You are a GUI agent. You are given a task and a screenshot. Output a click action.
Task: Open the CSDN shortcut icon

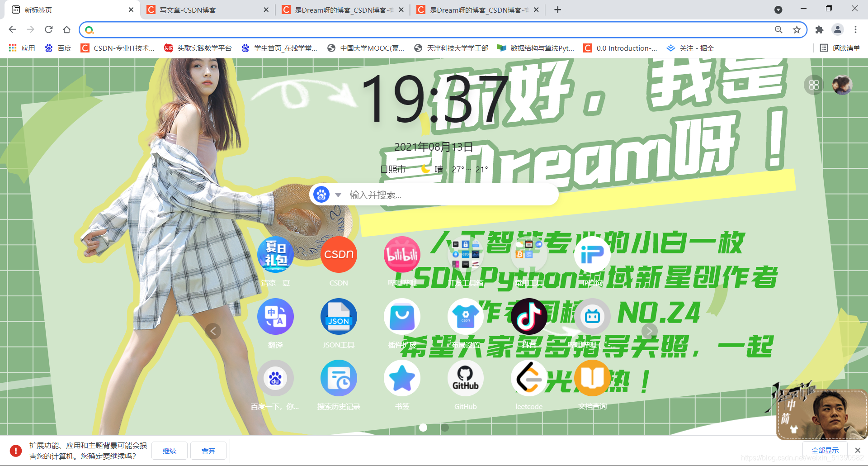pyautogui.click(x=339, y=255)
